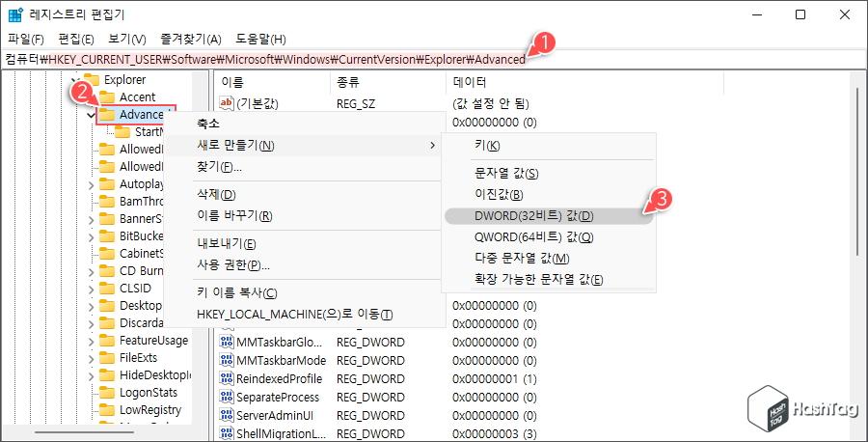868x442 pixels.
Task: Click the LowRegistry folder icon
Action: pos(107,410)
